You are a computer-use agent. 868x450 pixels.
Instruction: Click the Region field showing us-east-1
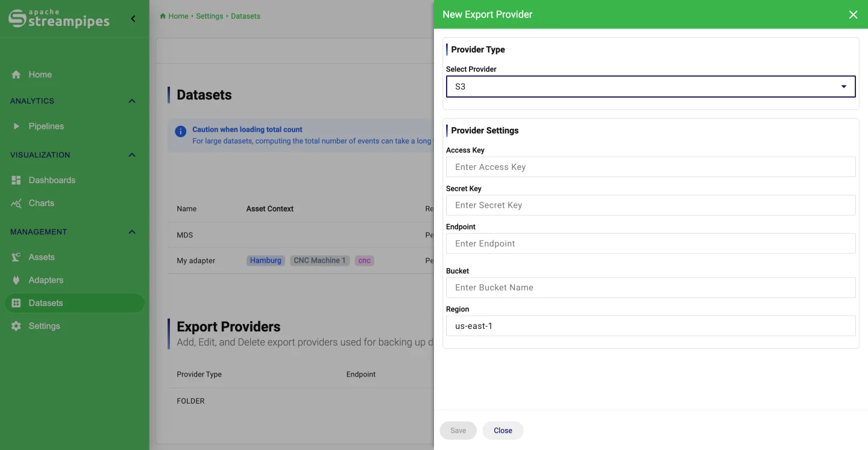pyautogui.click(x=650, y=326)
